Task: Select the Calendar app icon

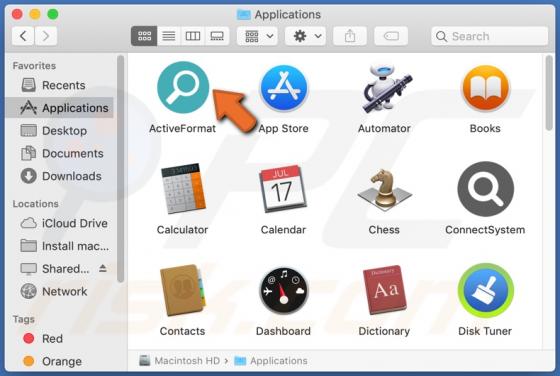Action: 283,189
